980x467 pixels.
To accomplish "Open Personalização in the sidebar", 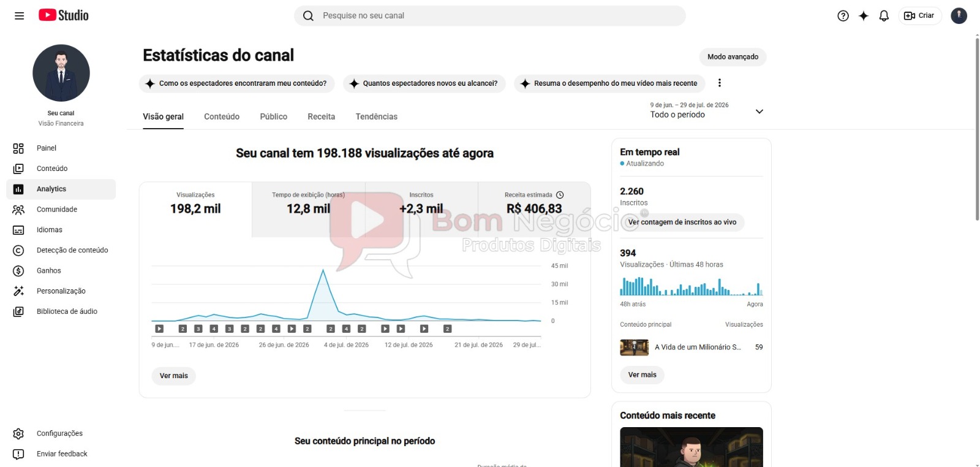I will click(61, 291).
